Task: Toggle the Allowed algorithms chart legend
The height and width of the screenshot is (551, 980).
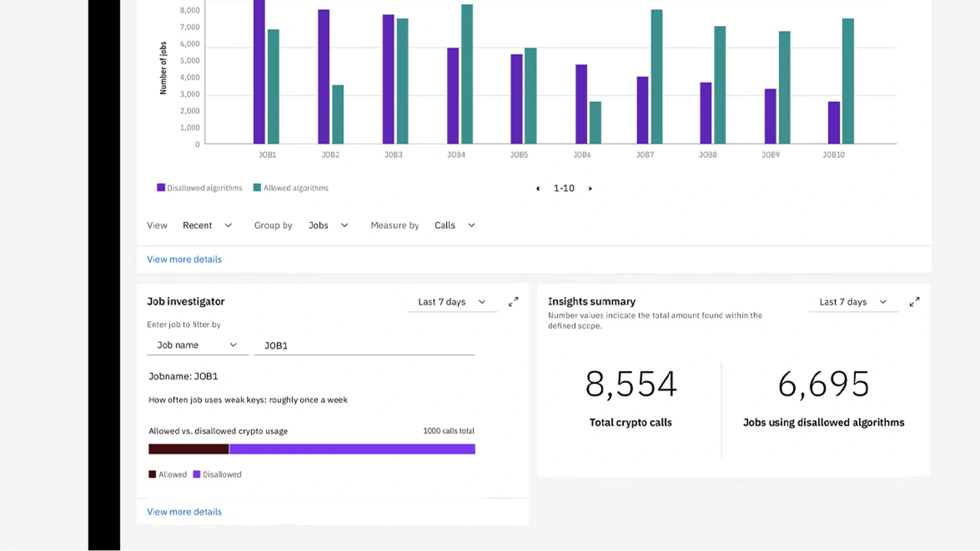Action: (291, 188)
